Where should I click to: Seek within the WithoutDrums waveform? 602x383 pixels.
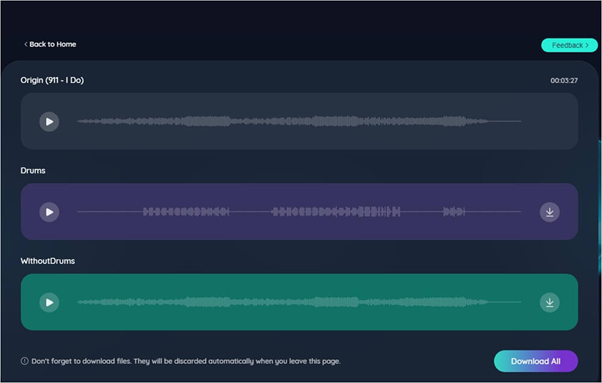coord(299,302)
